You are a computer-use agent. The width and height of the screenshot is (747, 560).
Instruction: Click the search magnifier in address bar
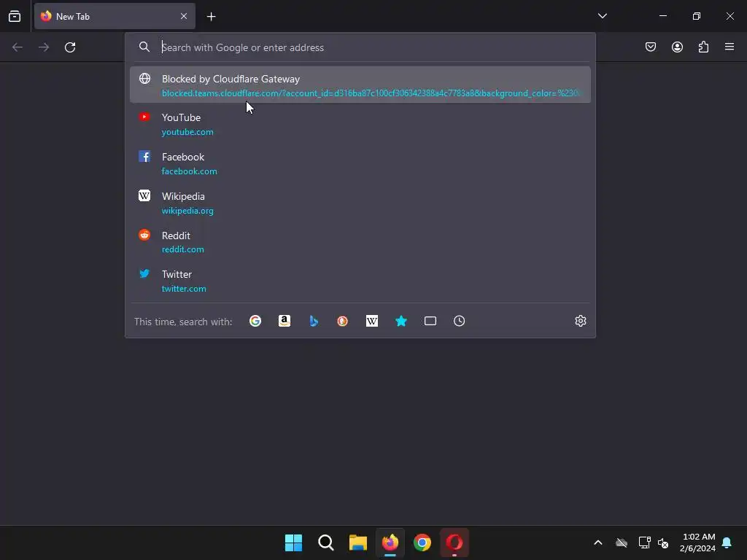[144, 47]
